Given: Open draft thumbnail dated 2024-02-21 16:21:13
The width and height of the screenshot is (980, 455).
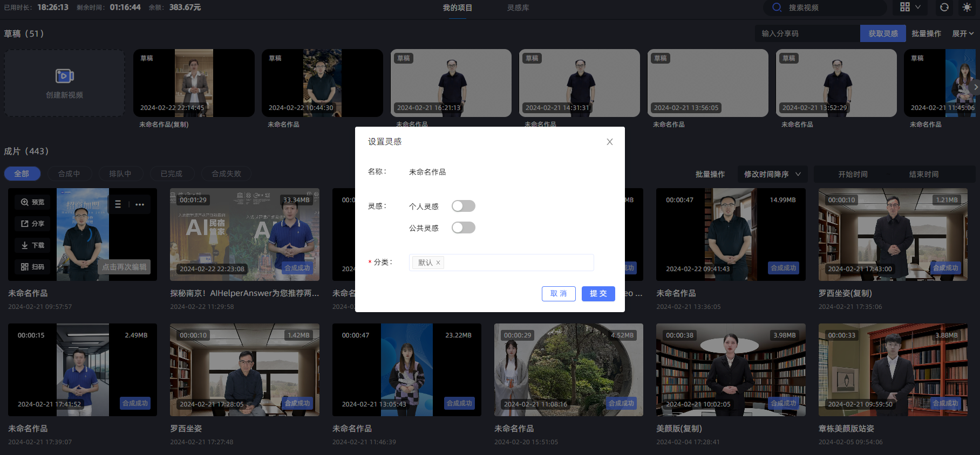Looking at the screenshot, I should click(451, 83).
